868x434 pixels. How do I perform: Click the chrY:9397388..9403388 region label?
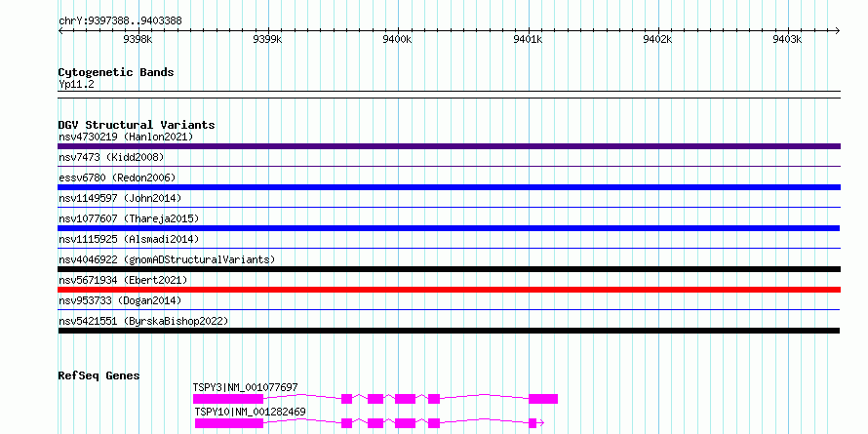120,21
